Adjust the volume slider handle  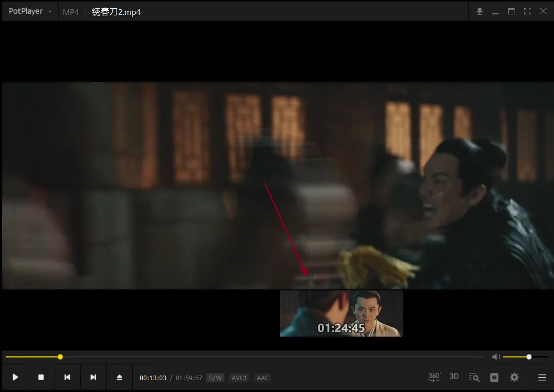(529, 357)
